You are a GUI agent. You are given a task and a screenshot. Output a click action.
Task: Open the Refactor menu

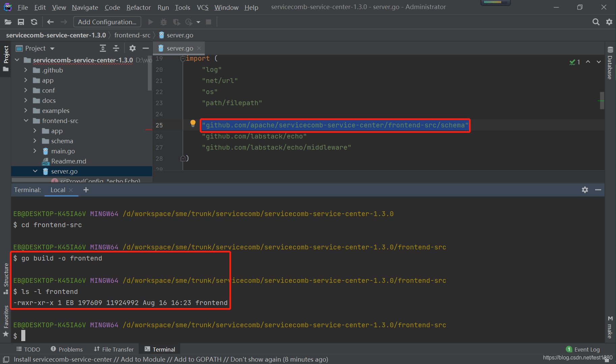pos(138,7)
